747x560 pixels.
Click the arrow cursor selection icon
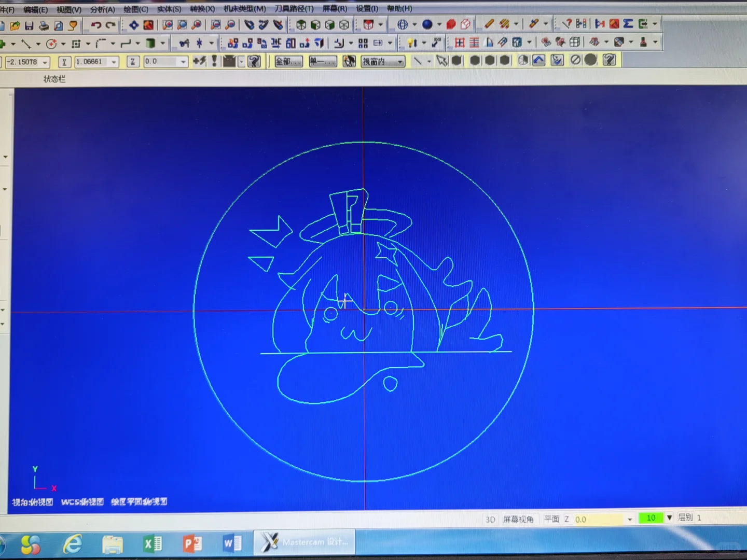coord(442,61)
